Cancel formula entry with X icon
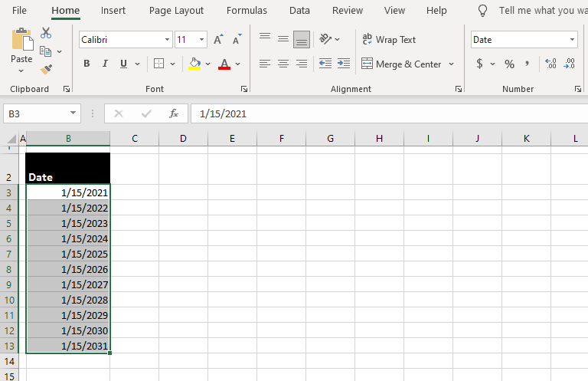Screen dimensions: 588x381 click(119, 113)
